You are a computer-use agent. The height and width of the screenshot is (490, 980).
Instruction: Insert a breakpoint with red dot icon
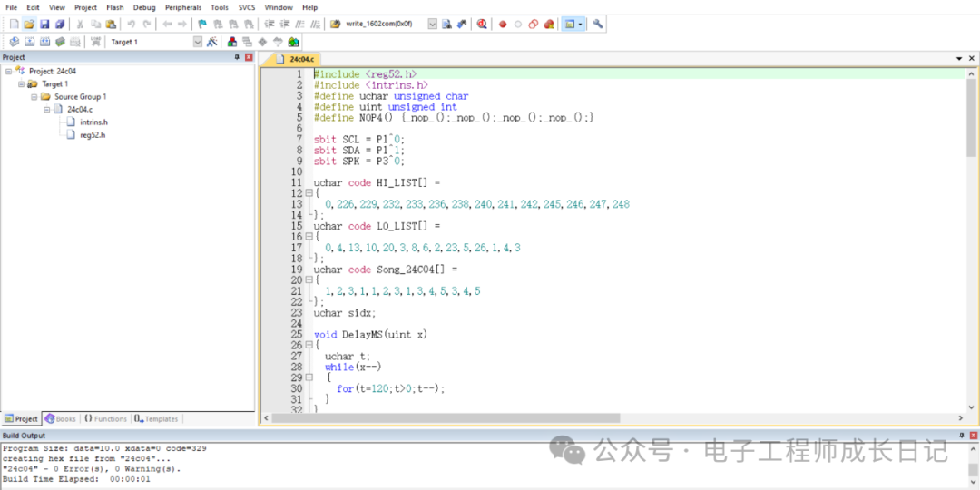502,24
